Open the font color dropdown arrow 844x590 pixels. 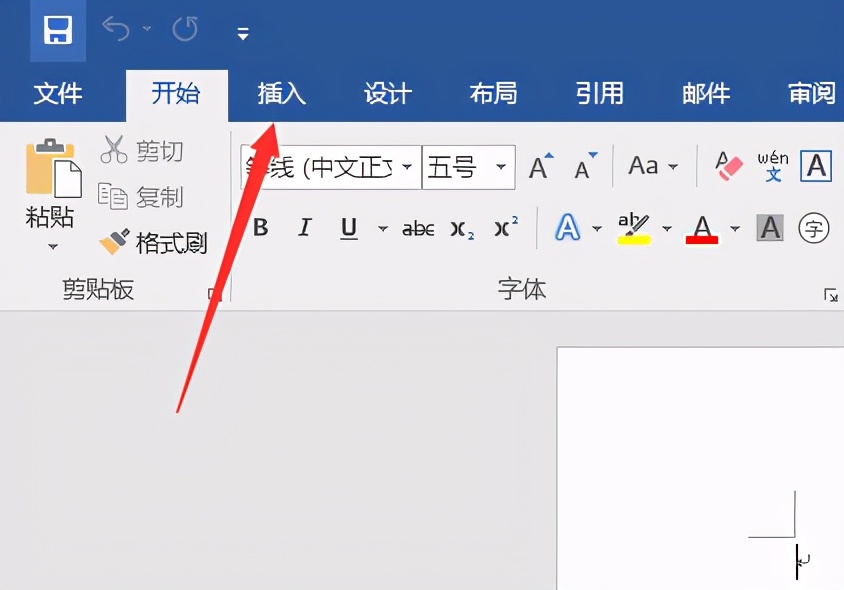click(735, 229)
